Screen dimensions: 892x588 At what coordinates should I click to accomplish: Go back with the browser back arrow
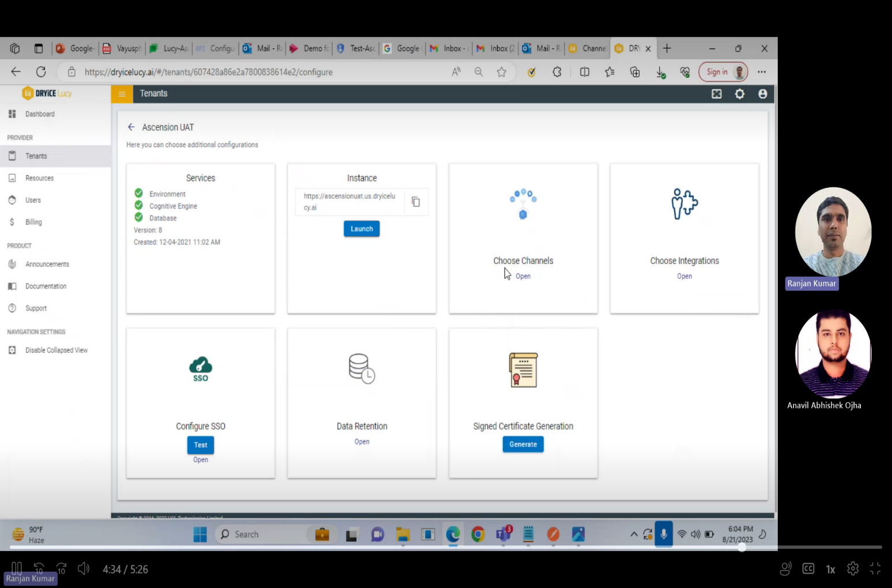pos(16,72)
